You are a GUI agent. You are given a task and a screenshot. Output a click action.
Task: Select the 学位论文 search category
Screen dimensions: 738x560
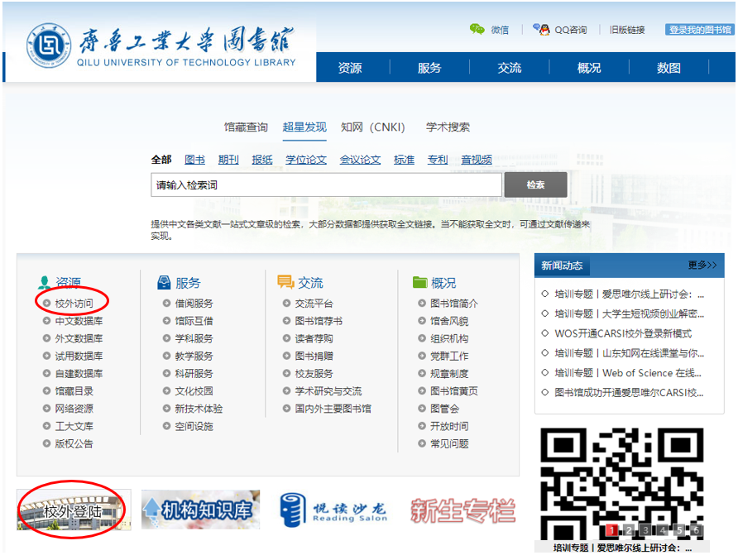coord(306,160)
